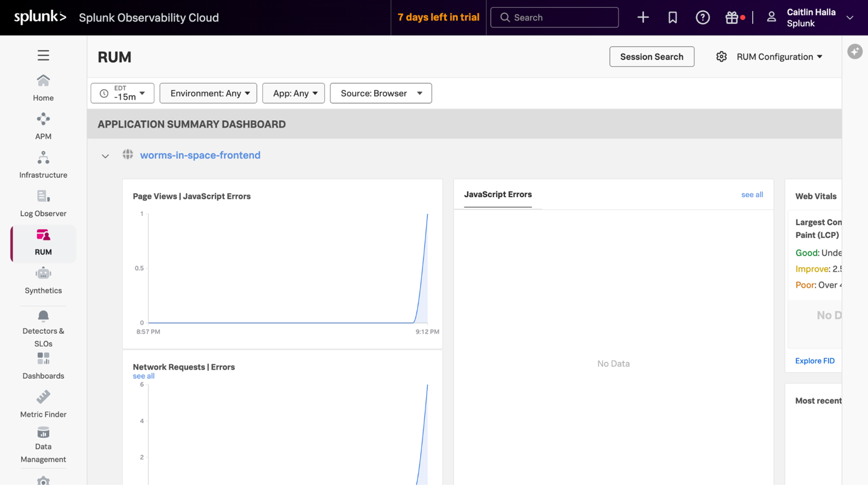
Task: Open Detectors & SLOs bell icon
Action: point(43,316)
